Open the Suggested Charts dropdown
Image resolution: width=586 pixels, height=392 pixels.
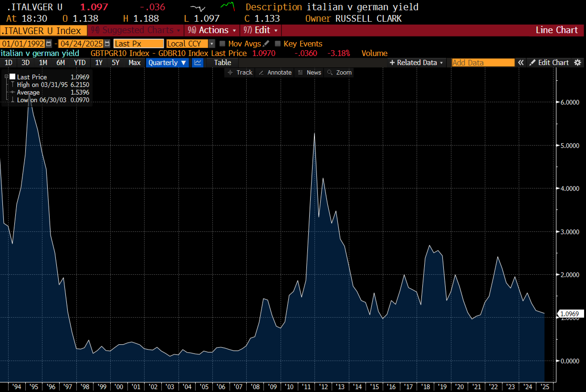pos(135,30)
